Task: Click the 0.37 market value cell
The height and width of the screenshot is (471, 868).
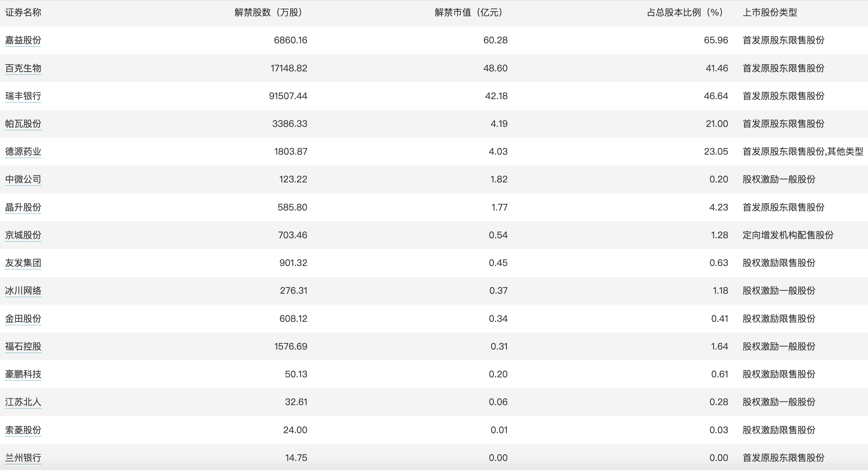Action: 498,291
